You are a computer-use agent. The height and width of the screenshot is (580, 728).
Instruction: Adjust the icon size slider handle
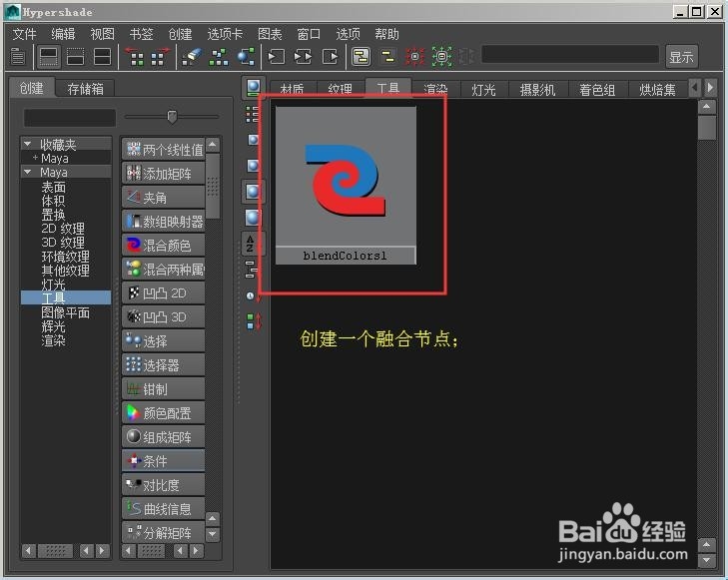click(172, 116)
